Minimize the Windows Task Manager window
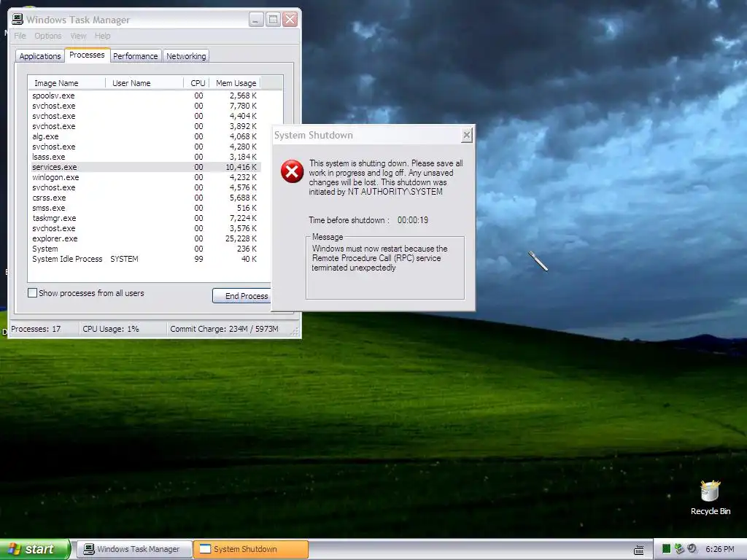 point(256,20)
